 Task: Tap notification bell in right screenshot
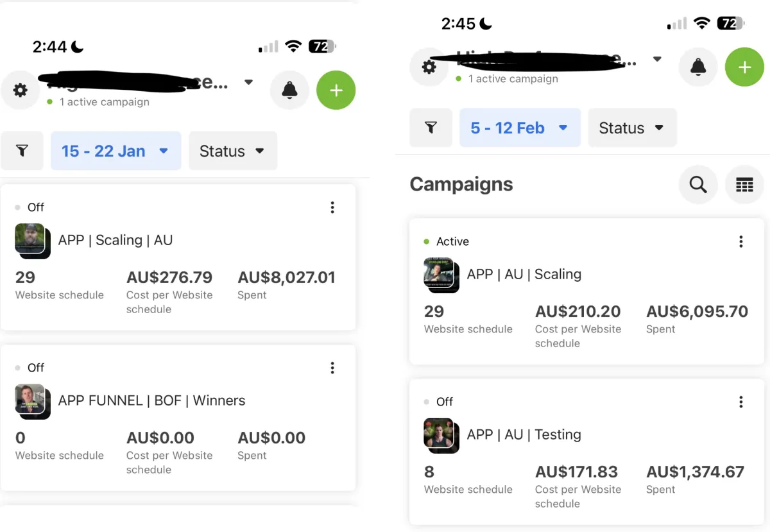698,67
